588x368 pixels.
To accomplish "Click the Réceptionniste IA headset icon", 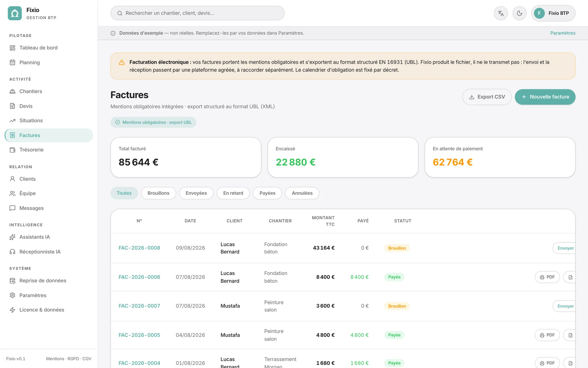I will pyautogui.click(x=12, y=252).
